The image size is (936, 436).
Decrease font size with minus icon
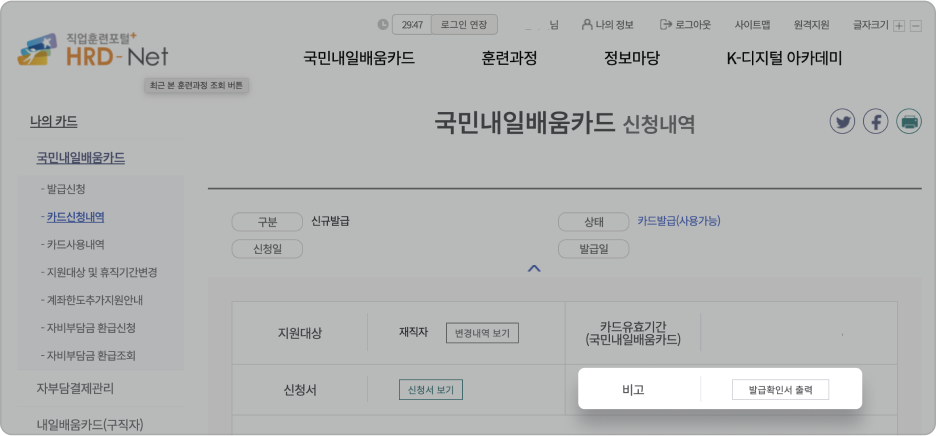click(915, 25)
